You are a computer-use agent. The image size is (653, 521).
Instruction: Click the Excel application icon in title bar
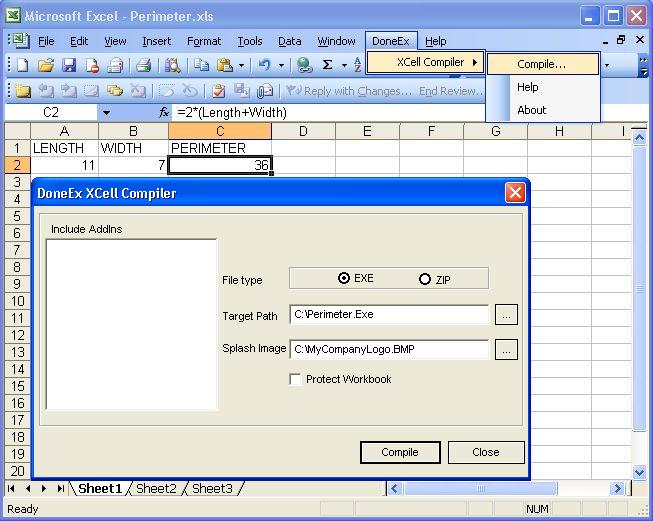click(13, 16)
